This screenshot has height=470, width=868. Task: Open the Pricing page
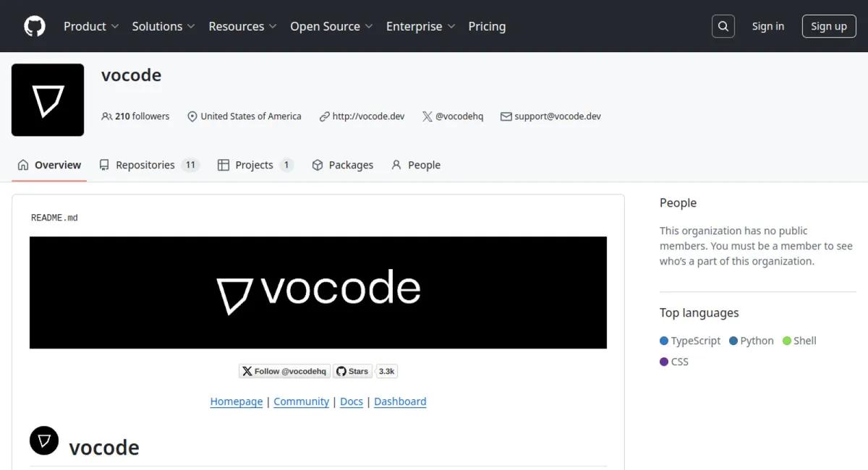coord(487,26)
